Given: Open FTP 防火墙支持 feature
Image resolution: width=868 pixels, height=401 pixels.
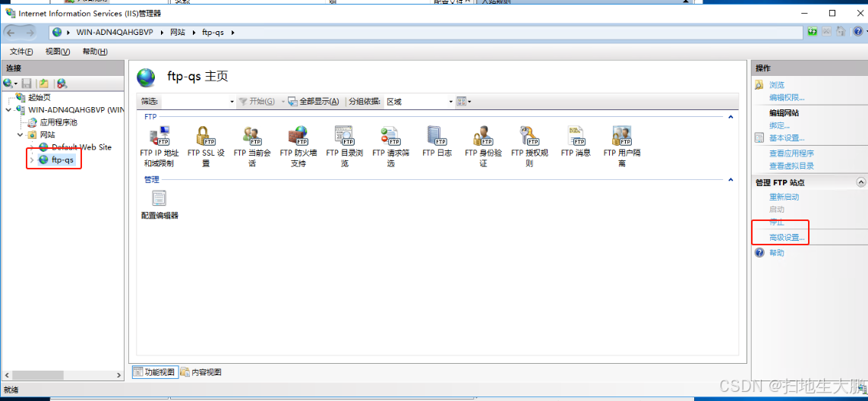Looking at the screenshot, I should coord(298,147).
